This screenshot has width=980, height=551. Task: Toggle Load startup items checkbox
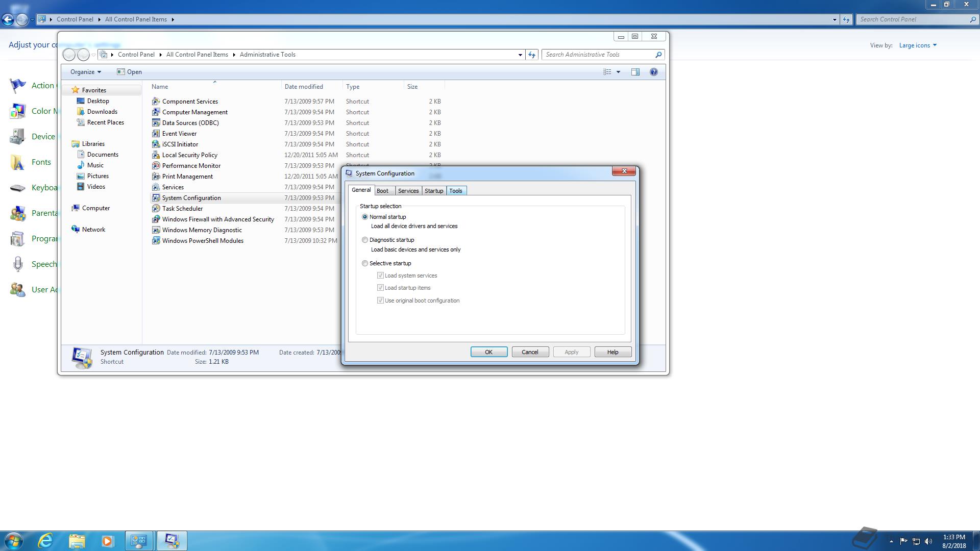[x=380, y=288]
